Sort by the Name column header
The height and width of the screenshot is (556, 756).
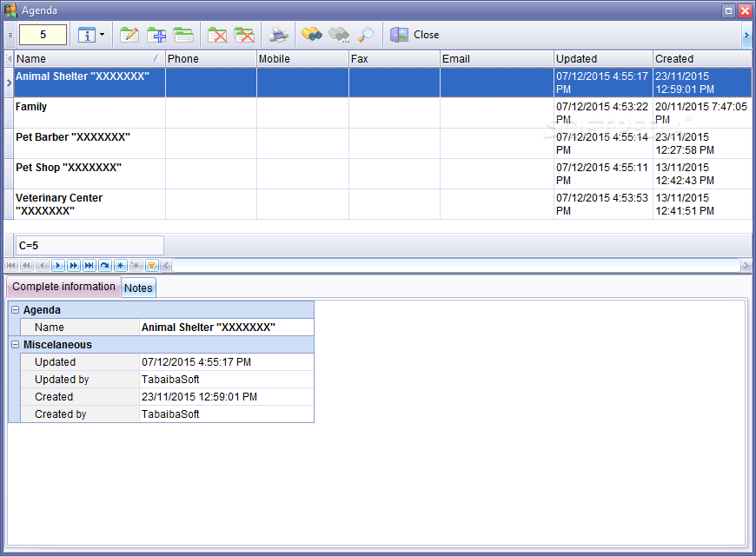[x=90, y=59]
